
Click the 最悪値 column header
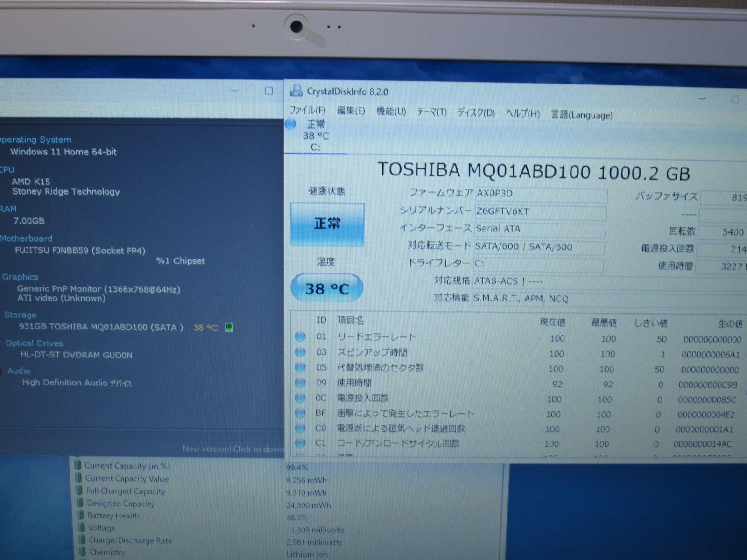604,322
